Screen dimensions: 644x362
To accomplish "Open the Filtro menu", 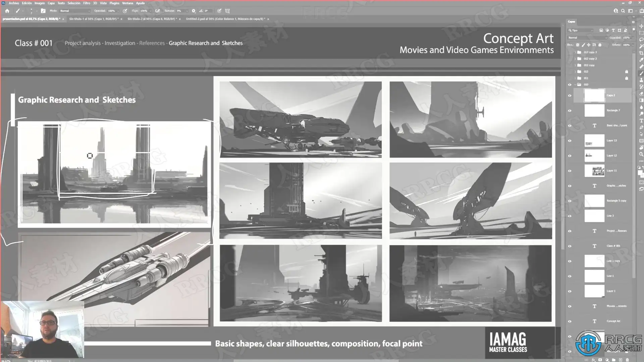I will (87, 3).
